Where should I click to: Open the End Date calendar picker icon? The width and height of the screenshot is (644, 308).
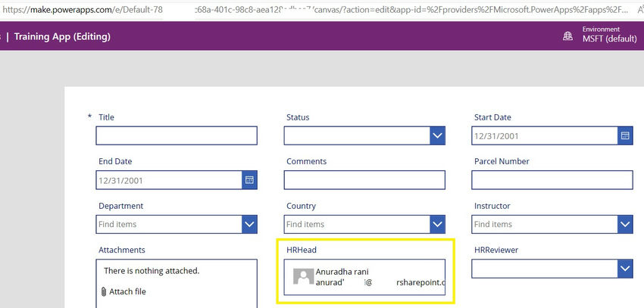(249, 179)
